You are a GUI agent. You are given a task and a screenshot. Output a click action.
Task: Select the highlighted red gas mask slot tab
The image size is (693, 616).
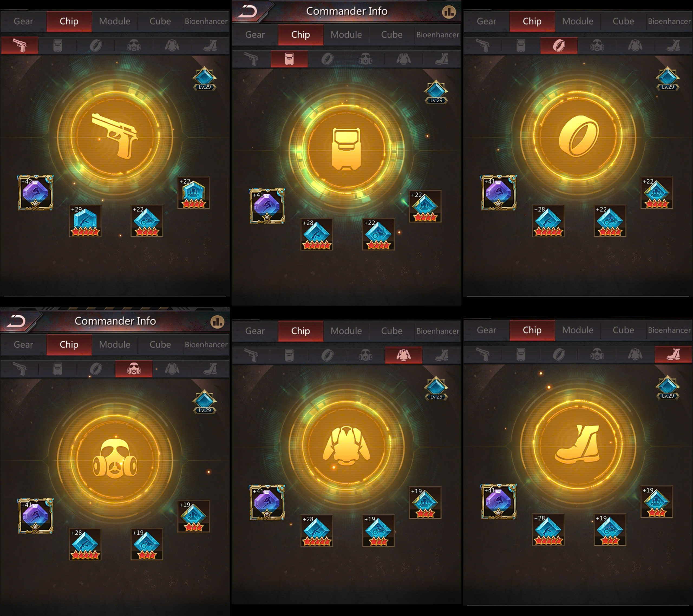[x=134, y=369]
